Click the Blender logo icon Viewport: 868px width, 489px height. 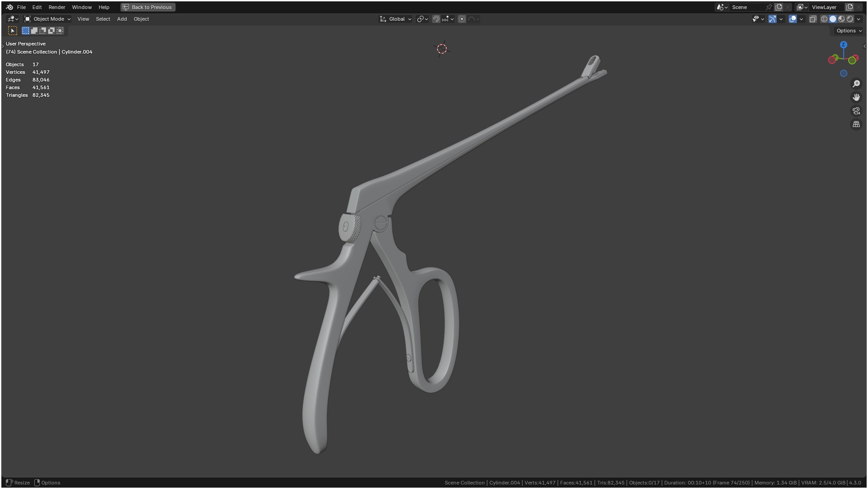click(9, 7)
